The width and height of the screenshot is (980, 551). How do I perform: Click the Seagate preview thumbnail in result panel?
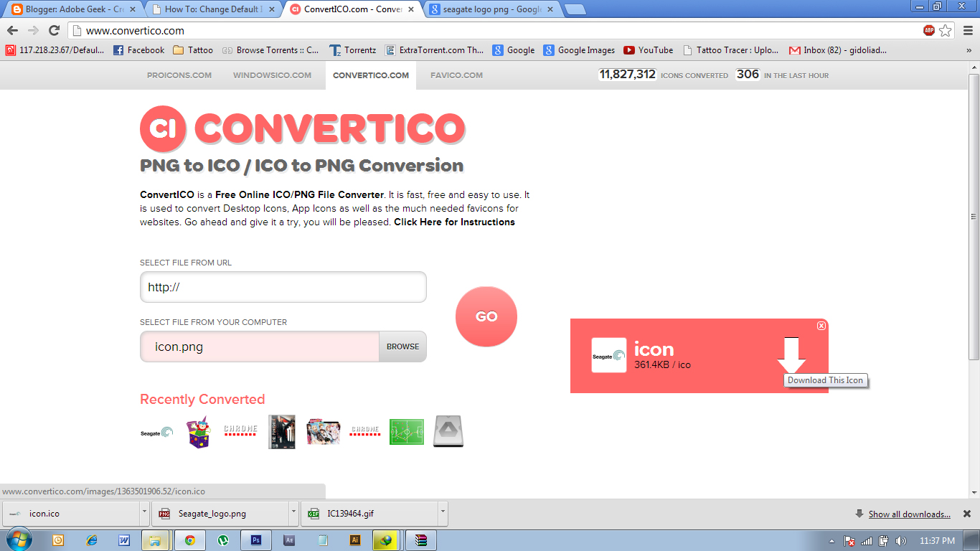[x=609, y=355]
